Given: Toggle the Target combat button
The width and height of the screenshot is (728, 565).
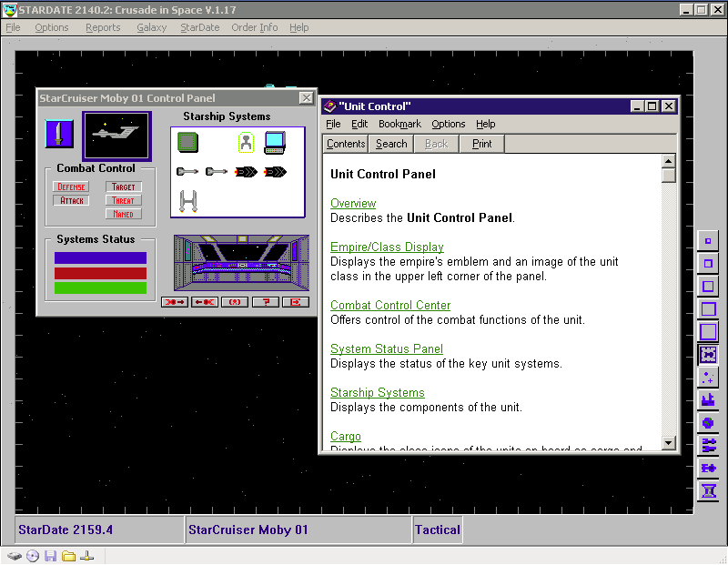Looking at the screenshot, I should 124,187.
